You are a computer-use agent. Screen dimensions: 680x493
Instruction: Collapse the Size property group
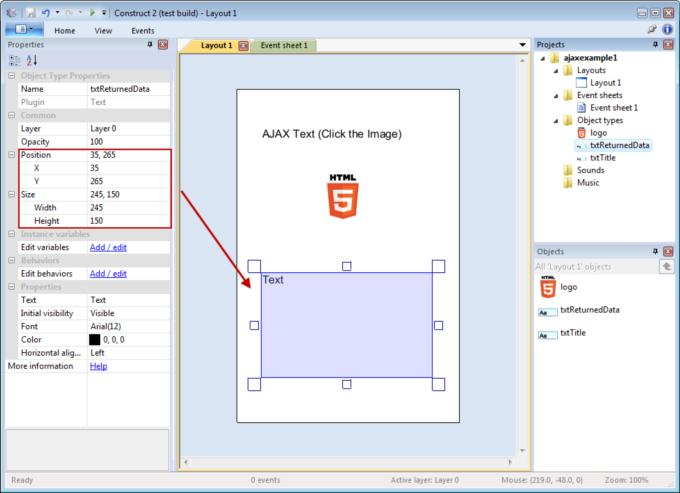click(12, 194)
